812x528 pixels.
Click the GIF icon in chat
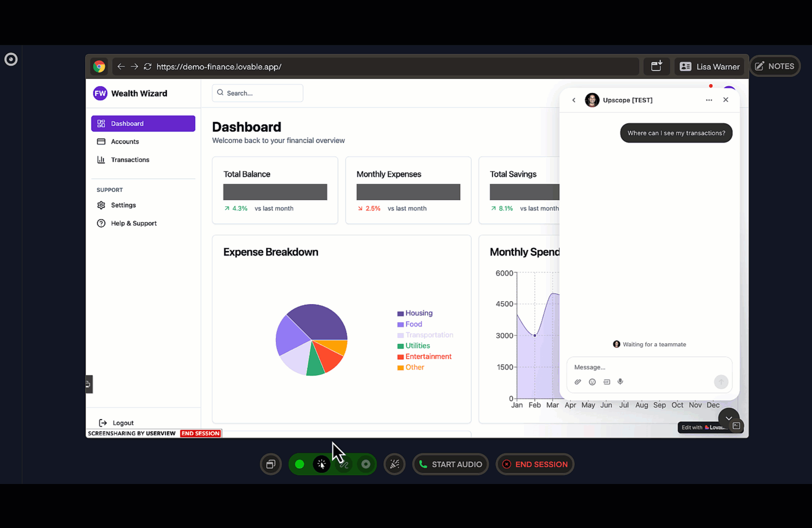tap(607, 382)
